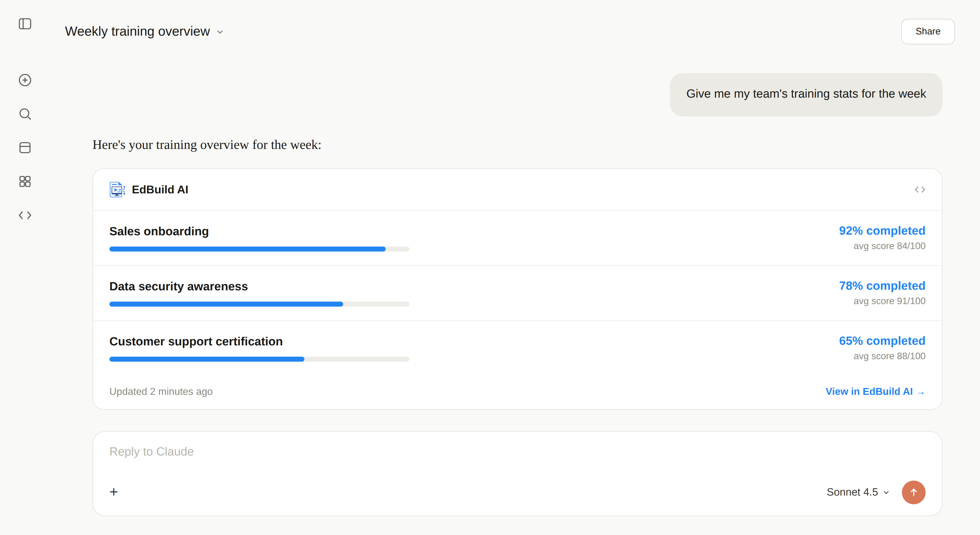Click the Share button

tap(927, 31)
